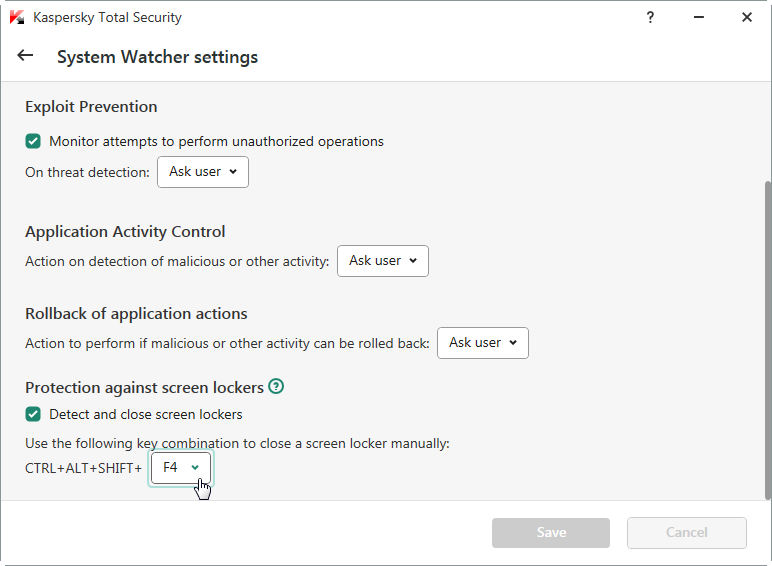The height and width of the screenshot is (566, 772).
Task: Close the Kaspersky Total Security window
Action: pos(746,17)
